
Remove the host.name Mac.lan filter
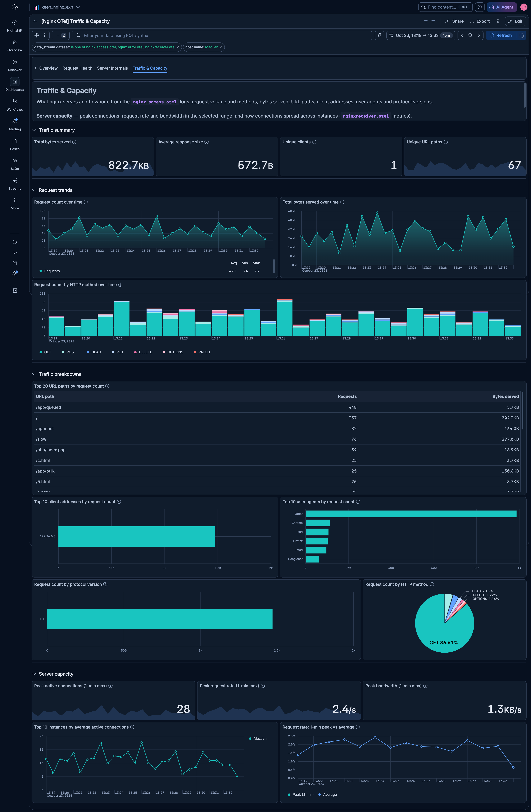[x=221, y=47]
